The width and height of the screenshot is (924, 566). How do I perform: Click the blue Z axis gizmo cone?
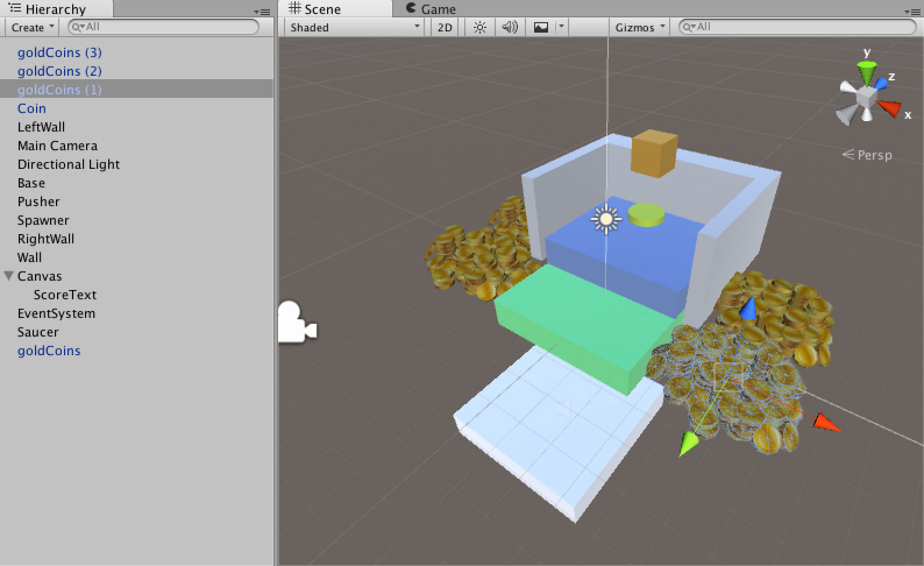(881, 83)
